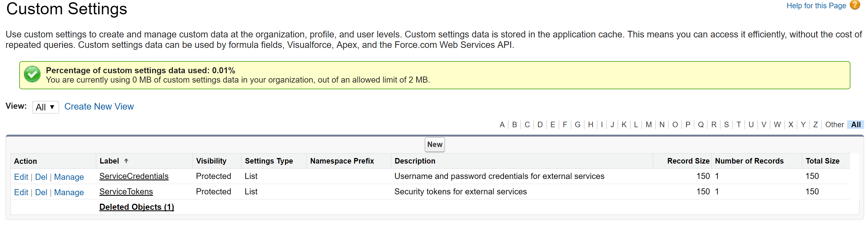Sort by Visibility column header

[211, 161]
